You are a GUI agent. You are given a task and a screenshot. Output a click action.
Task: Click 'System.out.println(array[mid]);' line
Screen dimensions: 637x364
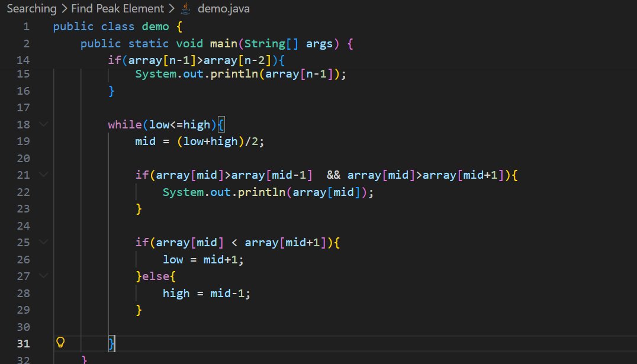(x=268, y=192)
